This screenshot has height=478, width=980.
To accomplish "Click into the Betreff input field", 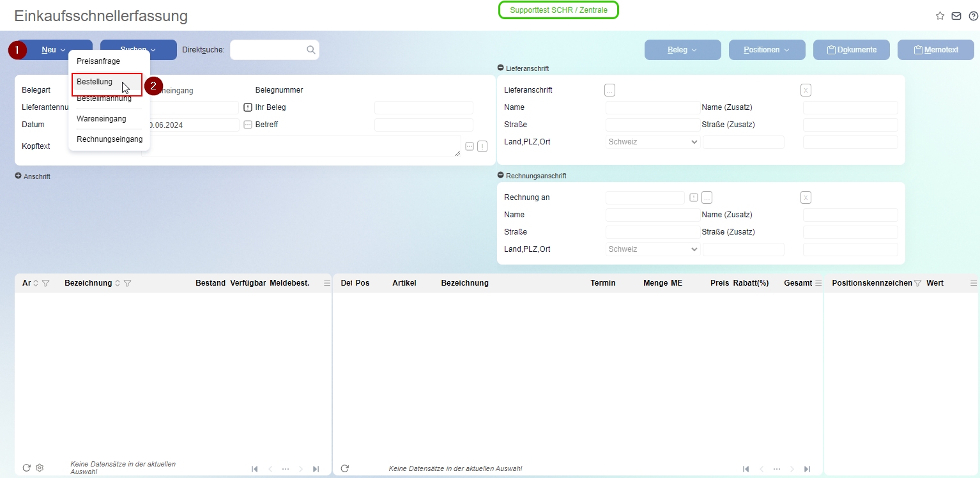I will click(424, 125).
